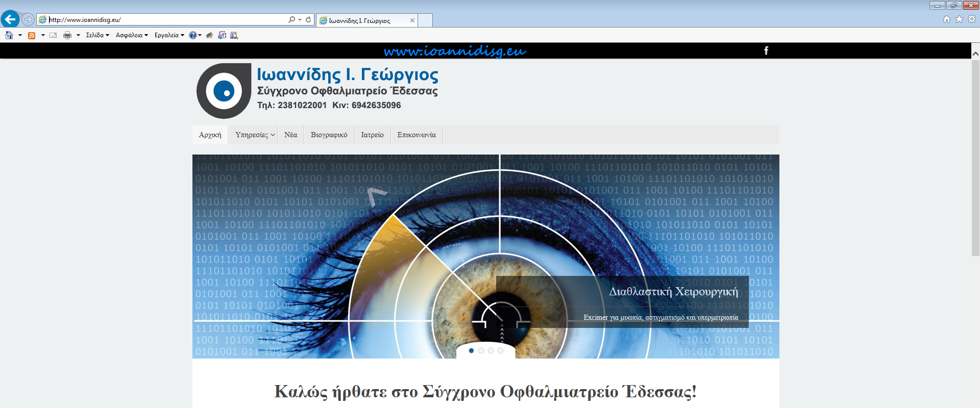Image resolution: width=980 pixels, height=408 pixels.
Task: Expand the Home button dropdown arrow
Action: pyautogui.click(x=20, y=35)
